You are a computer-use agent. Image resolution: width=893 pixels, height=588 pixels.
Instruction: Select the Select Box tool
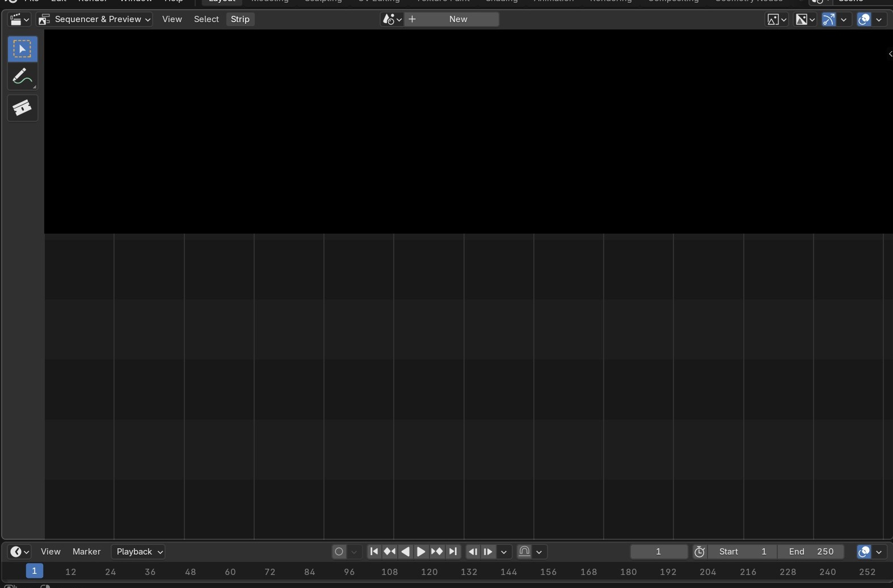coord(23,49)
